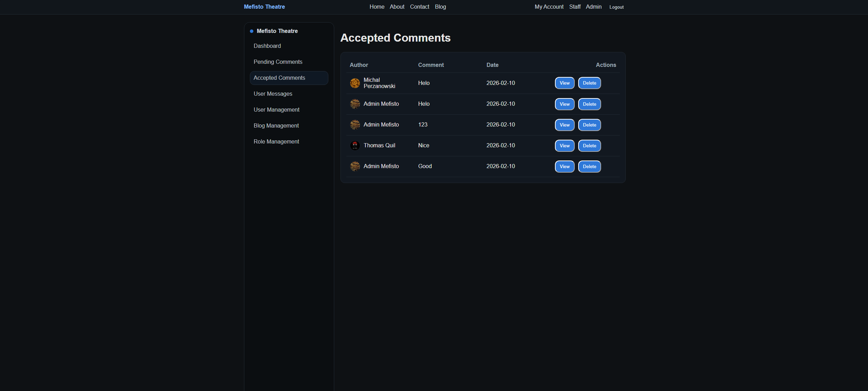Open the Admin menu in the navbar
Viewport: 868px width, 391px height.
click(x=593, y=7)
